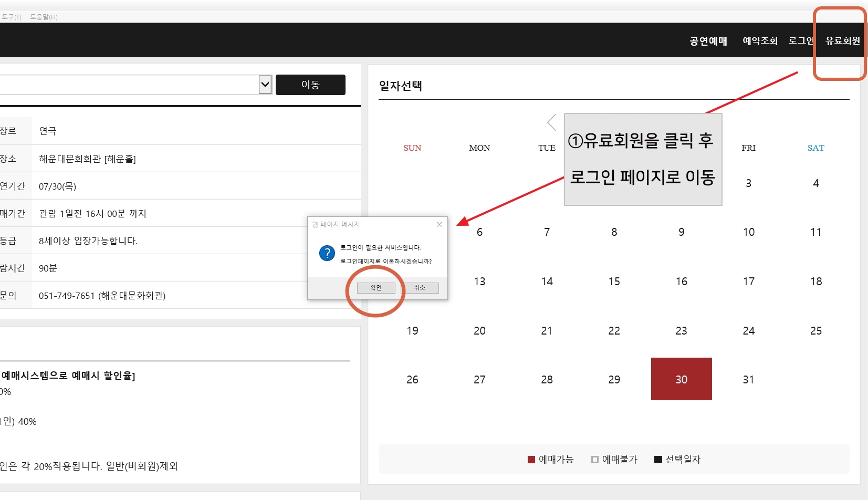Click the FRI column header
Screen dimensions: 868x500
[x=748, y=148]
